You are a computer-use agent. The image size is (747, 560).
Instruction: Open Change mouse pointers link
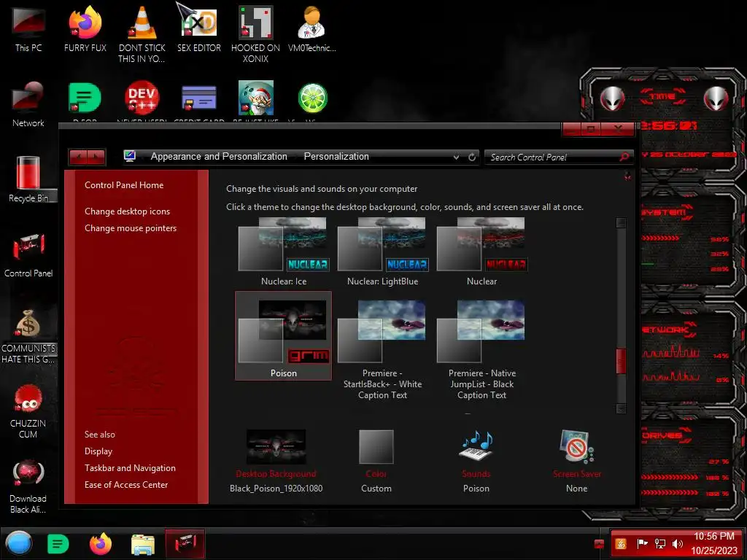pos(131,228)
